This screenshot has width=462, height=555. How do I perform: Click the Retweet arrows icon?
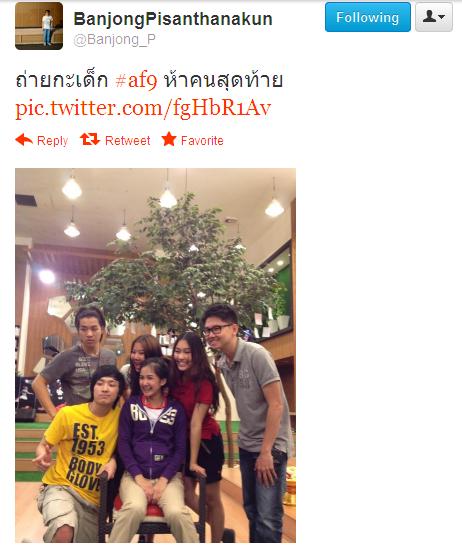90,139
